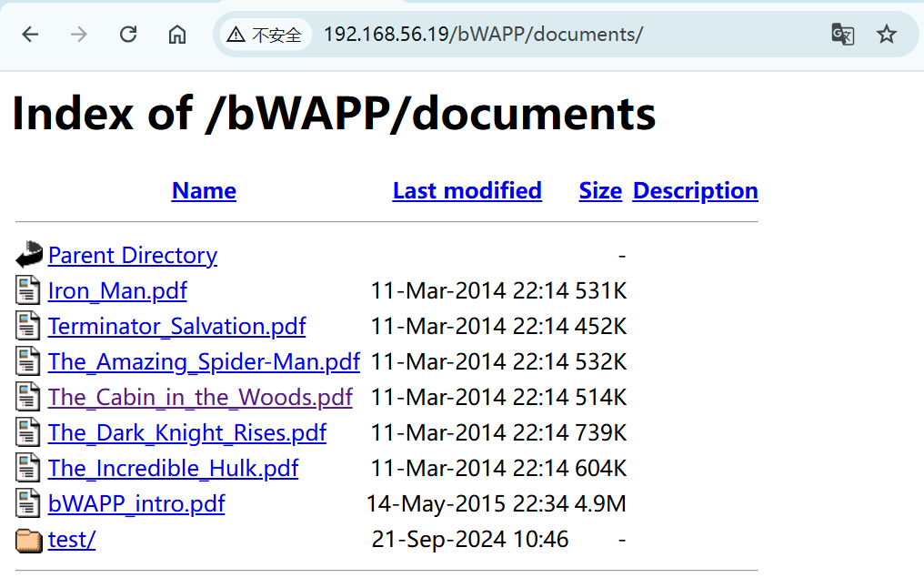Click the test folder icon
Screen dimensions: 924x588
click(x=29, y=540)
